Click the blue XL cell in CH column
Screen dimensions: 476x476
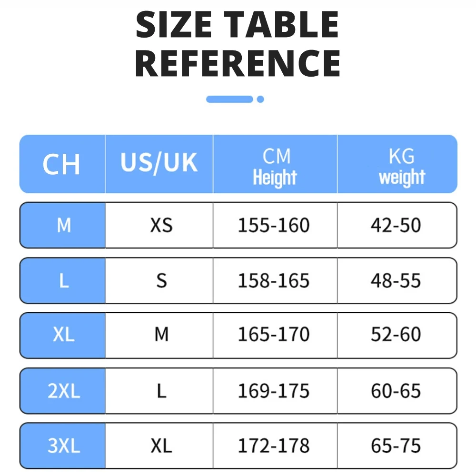(63, 335)
